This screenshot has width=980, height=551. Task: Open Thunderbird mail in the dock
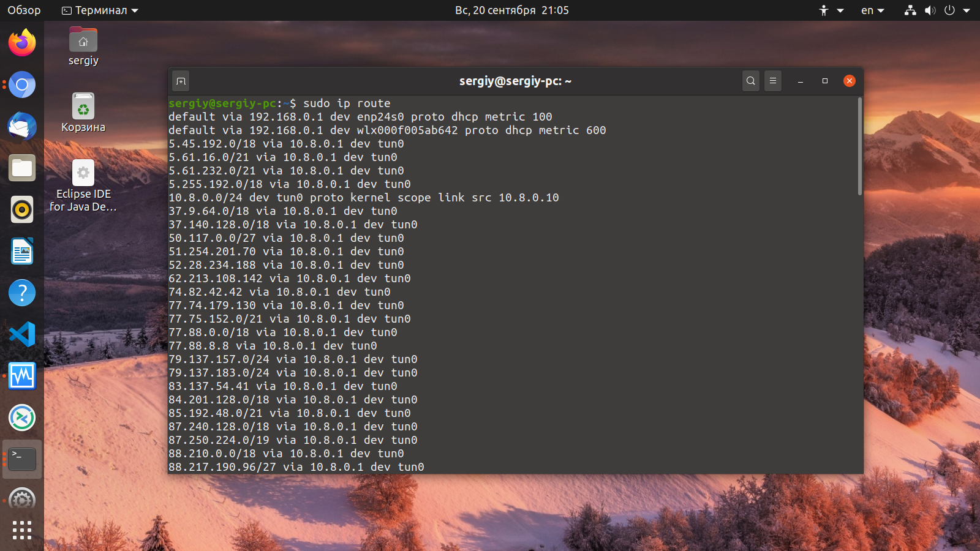click(22, 126)
